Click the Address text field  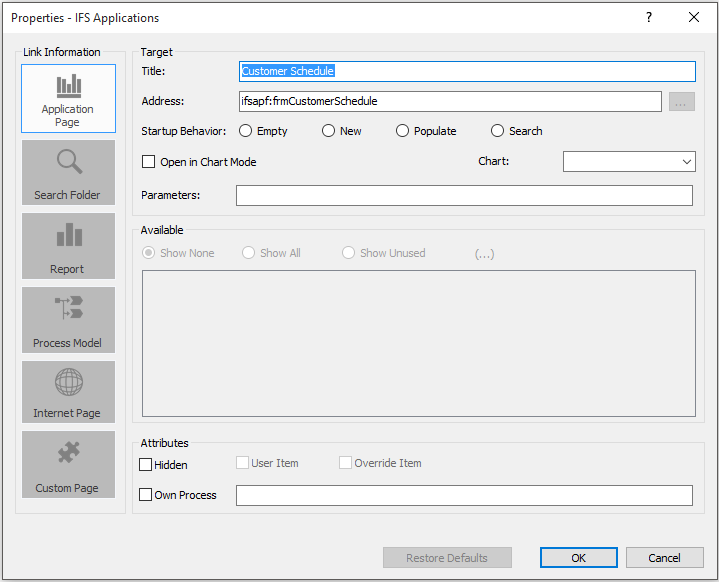click(449, 101)
